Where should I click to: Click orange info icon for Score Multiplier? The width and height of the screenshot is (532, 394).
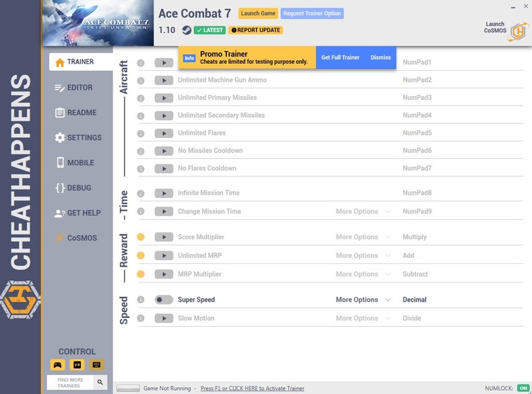click(141, 237)
